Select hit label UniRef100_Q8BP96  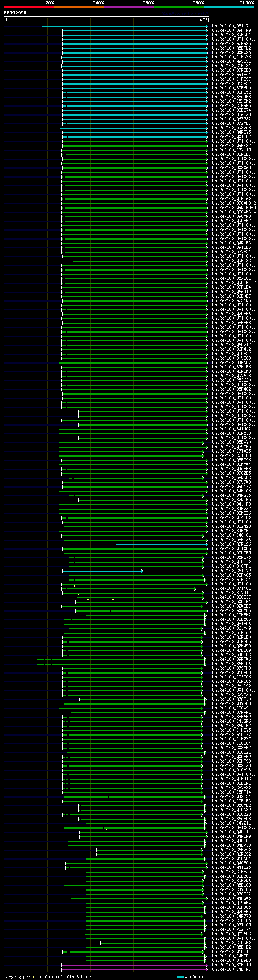[231, 460]
